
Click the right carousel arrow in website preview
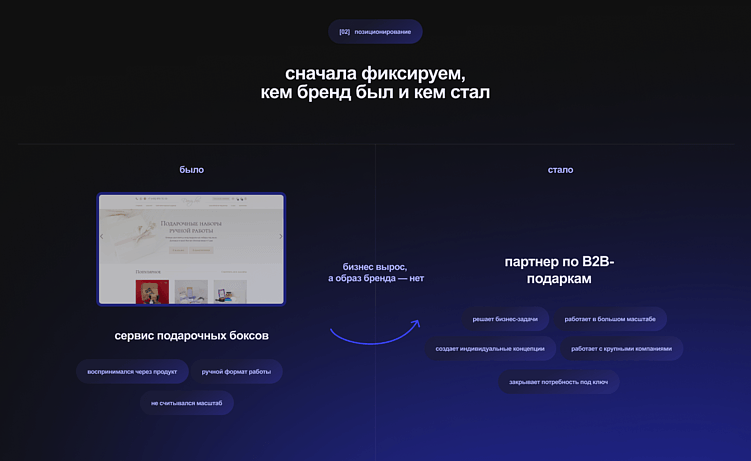tap(281, 236)
